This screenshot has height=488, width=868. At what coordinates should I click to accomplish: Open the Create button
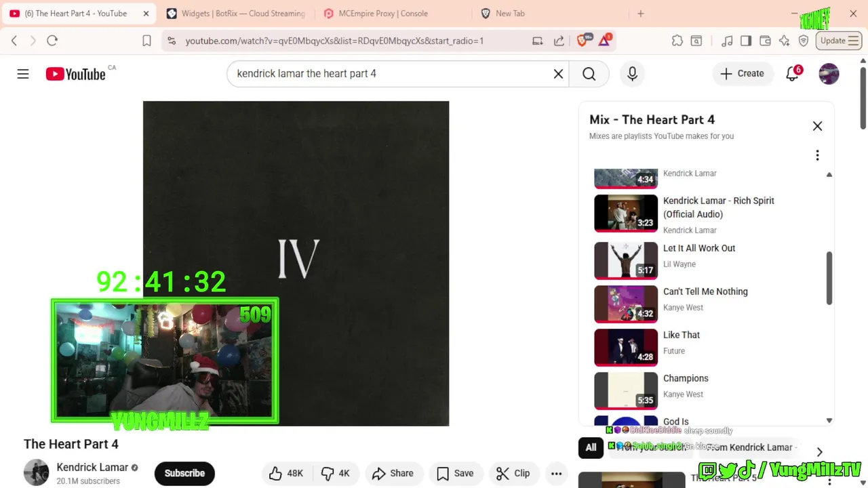tap(743, 73)
